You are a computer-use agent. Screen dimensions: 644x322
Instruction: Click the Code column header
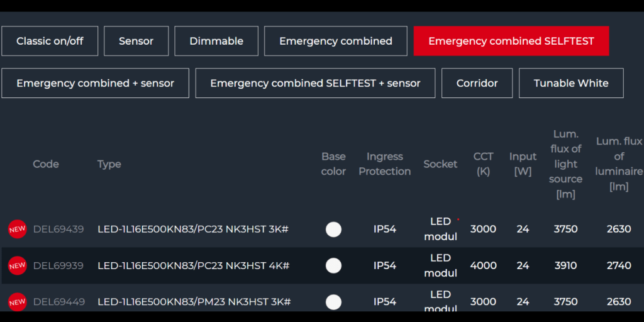click(46, 164)
